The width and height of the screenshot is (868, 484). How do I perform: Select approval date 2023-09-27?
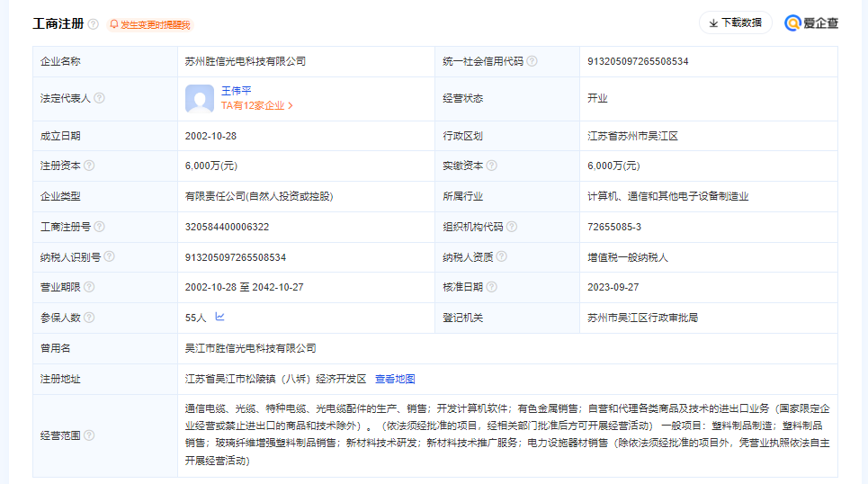613,287
